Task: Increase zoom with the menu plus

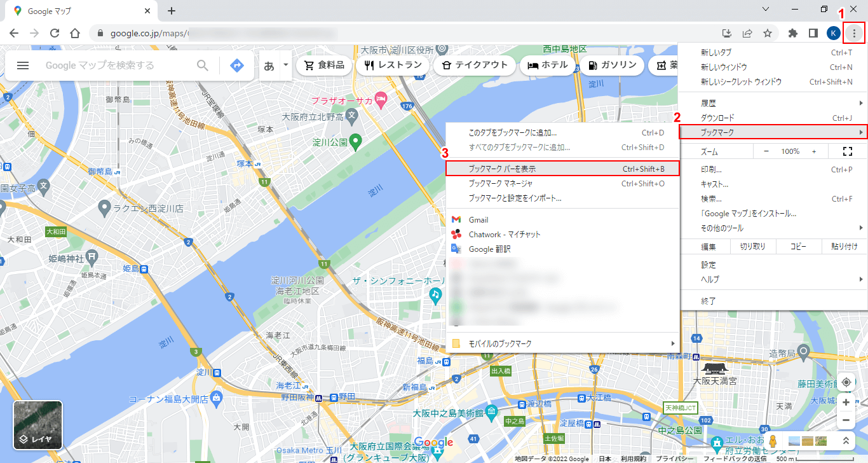Action: click(814, 151)
